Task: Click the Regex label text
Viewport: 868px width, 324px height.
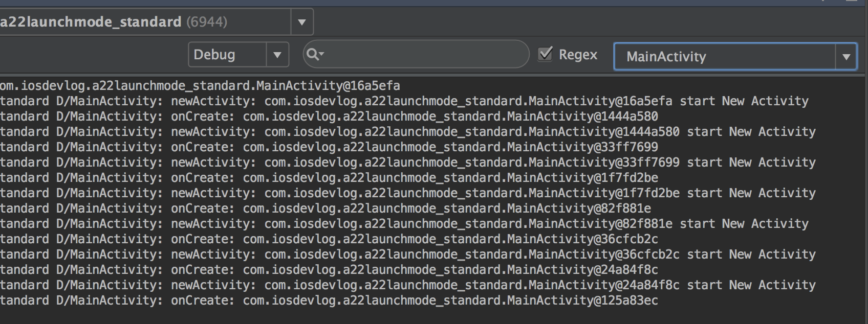Action: (x=578, y=55)
